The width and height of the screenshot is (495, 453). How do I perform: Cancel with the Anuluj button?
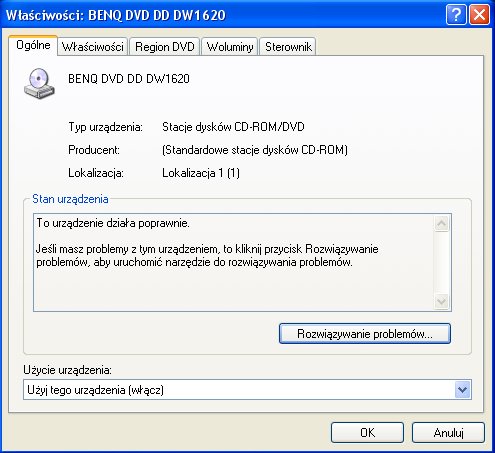click(x=448, y=433)
